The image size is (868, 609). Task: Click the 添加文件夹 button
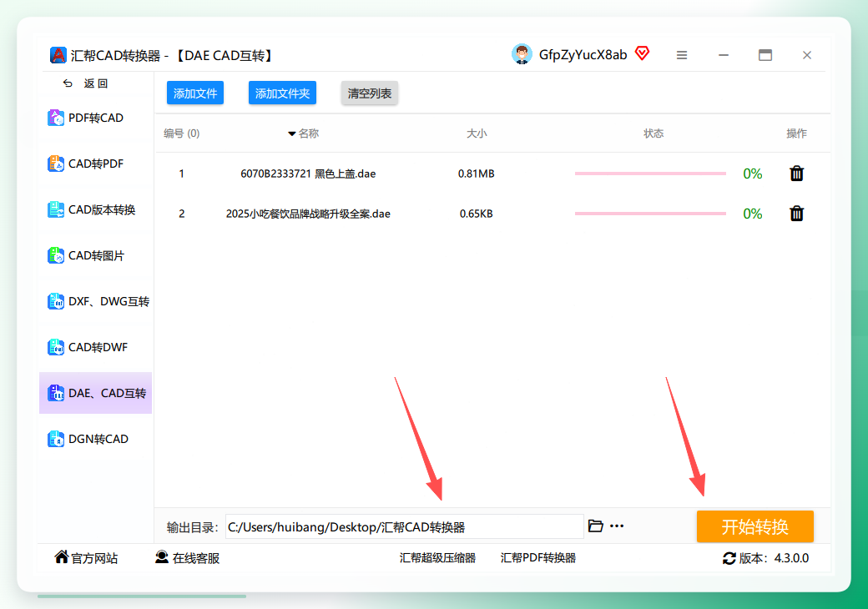(x=282, y=93)
